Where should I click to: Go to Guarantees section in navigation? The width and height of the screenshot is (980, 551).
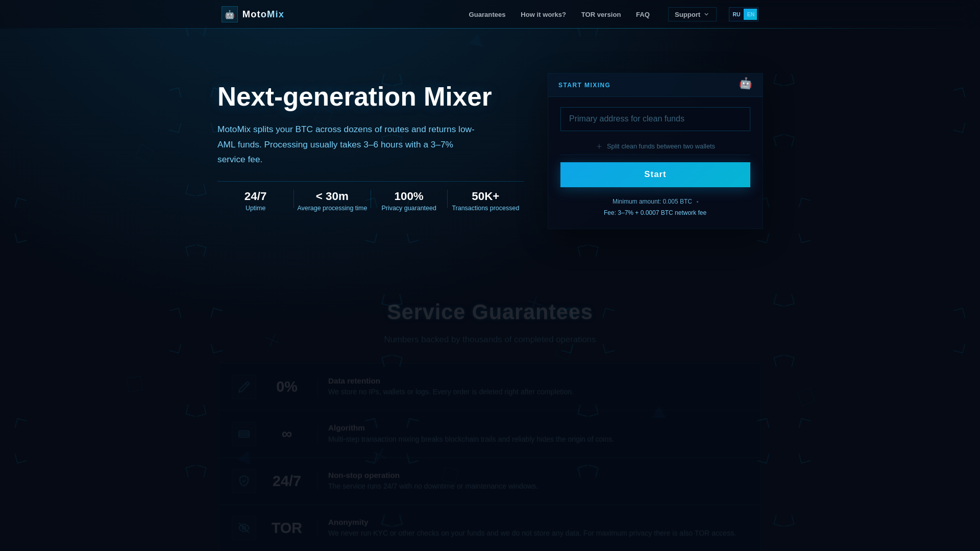(x=487, y=14)
